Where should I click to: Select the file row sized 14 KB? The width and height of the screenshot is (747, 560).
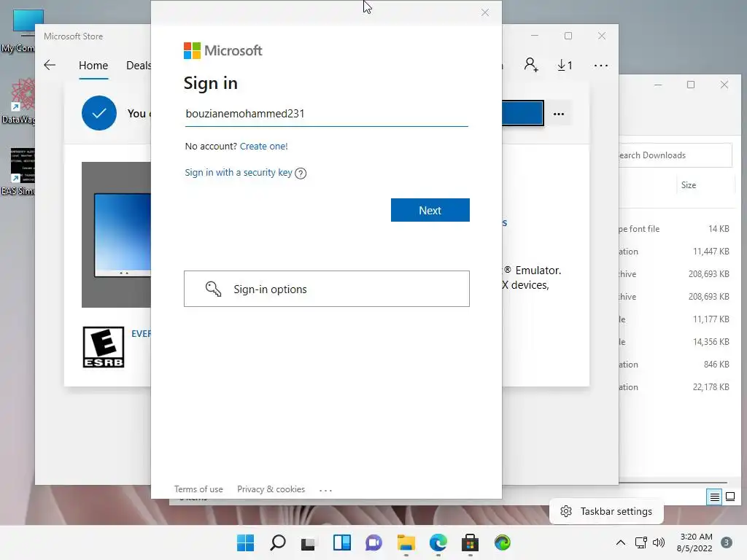coord(676,229)
